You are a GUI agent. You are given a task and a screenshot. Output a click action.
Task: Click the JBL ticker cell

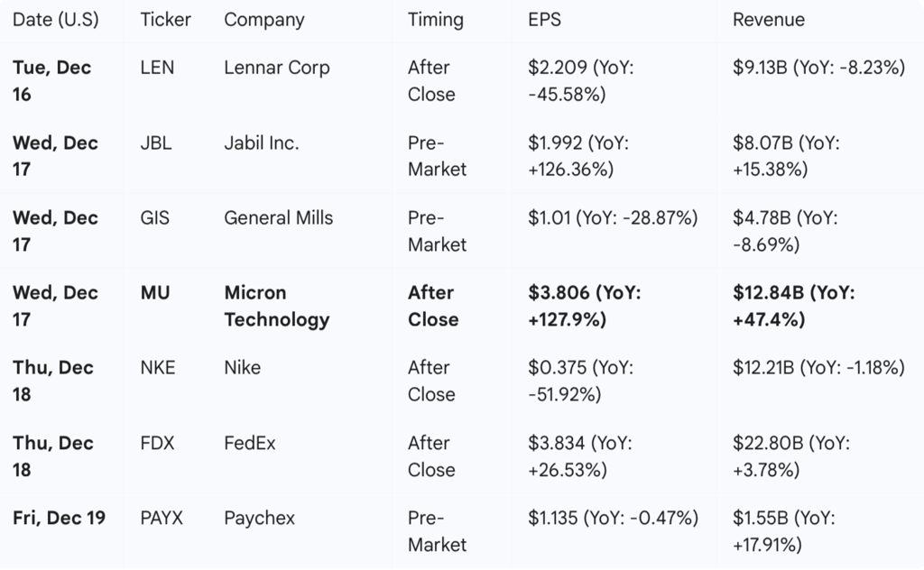point(156,142)
